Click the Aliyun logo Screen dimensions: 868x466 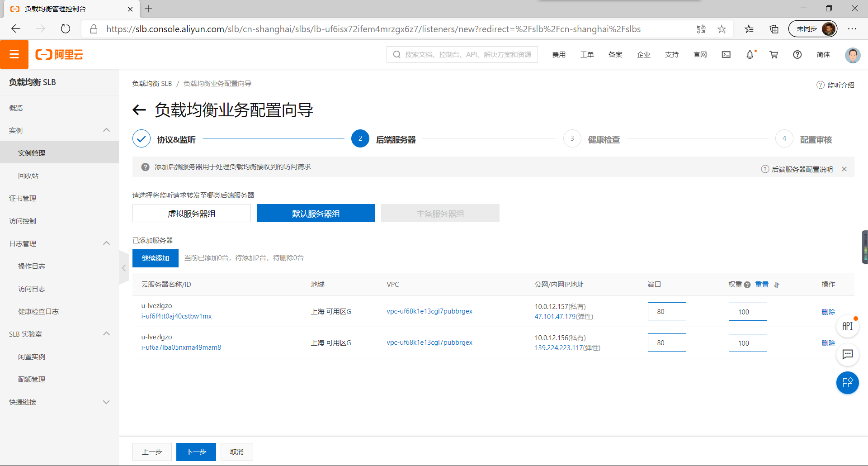[59, 55]
